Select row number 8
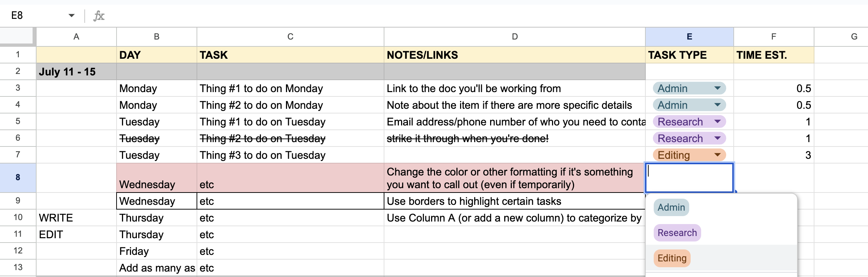Screen dimensions: 868x277 tap(17, 177)
